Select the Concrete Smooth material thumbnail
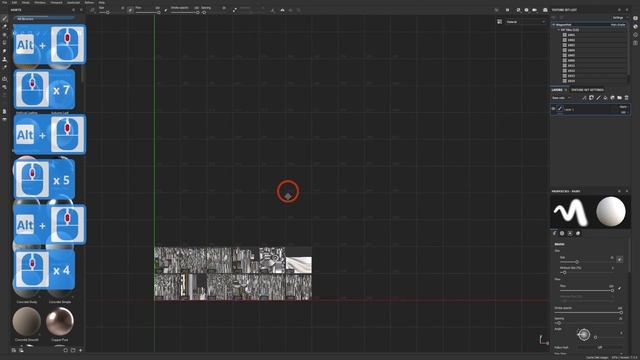The image size is (640, 360). pos(27,322)
